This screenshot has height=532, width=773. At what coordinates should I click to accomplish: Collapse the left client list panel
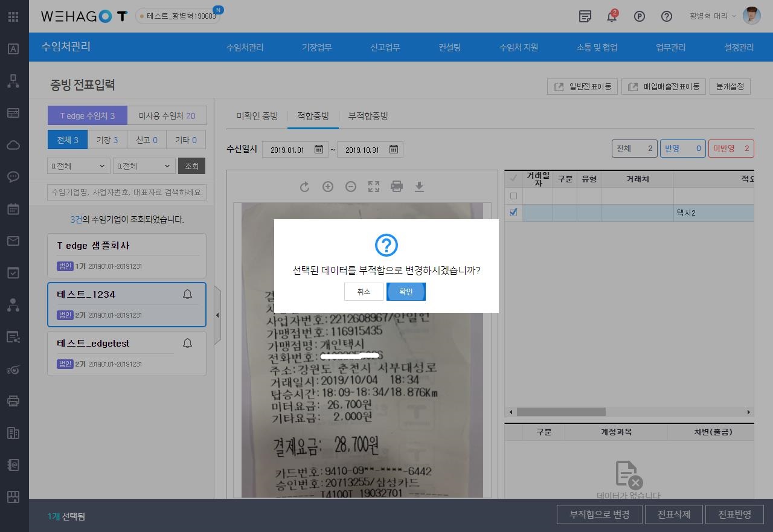217,315
